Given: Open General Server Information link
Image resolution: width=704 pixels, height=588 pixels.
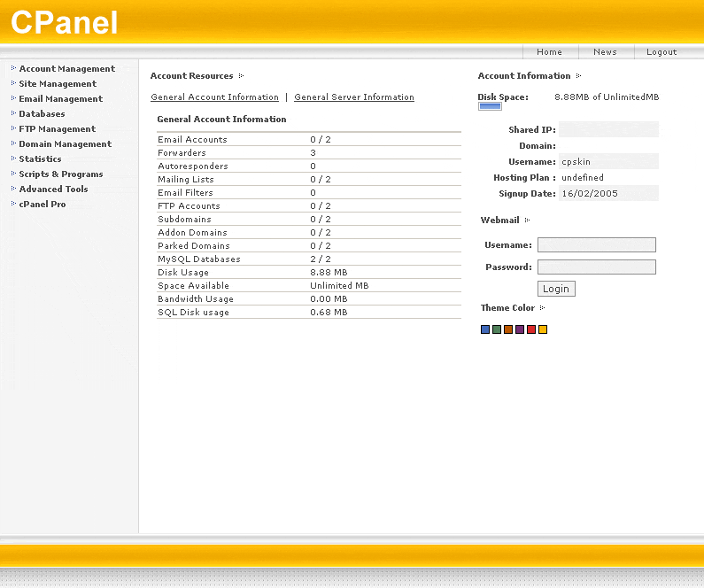Looking at the screenshot, I should pyautogui.click(x=354, y=97).
